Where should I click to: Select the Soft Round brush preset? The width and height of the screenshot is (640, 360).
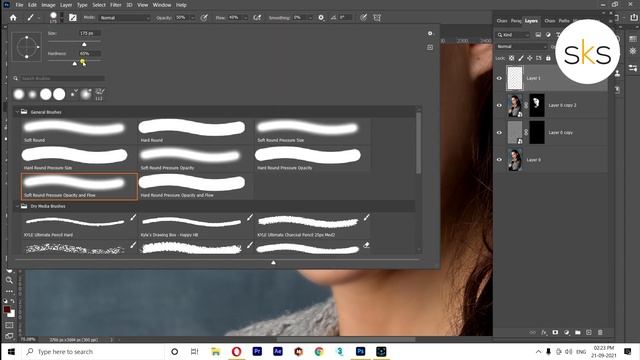79,131
